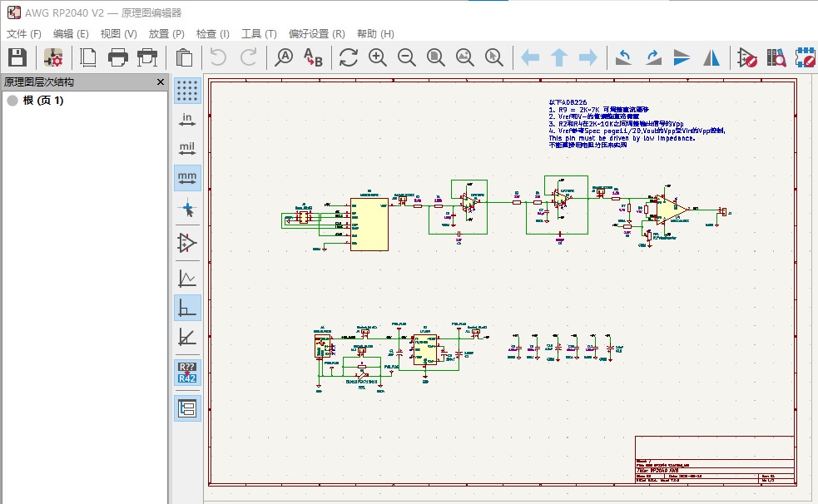Switch units to inches

[x=187, y=120]
